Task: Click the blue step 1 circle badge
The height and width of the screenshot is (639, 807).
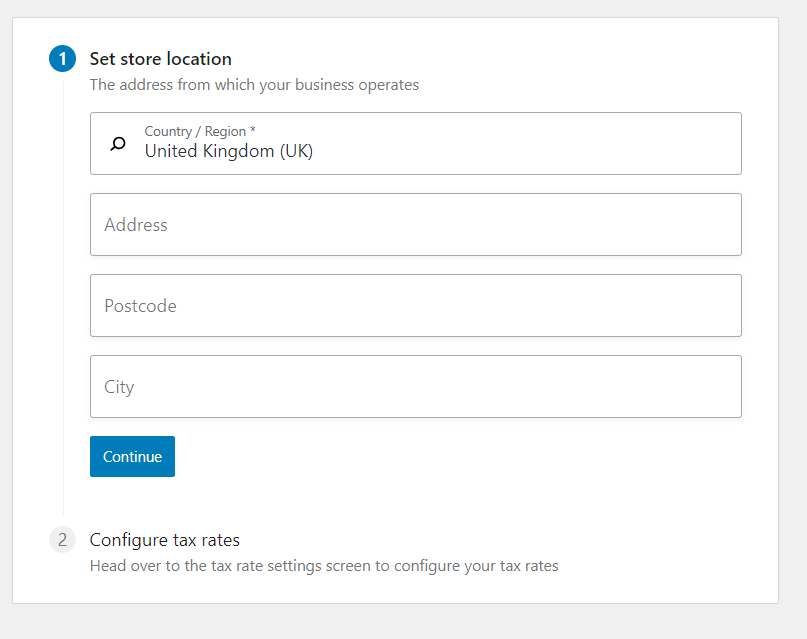Action: (x=62, y=59)
